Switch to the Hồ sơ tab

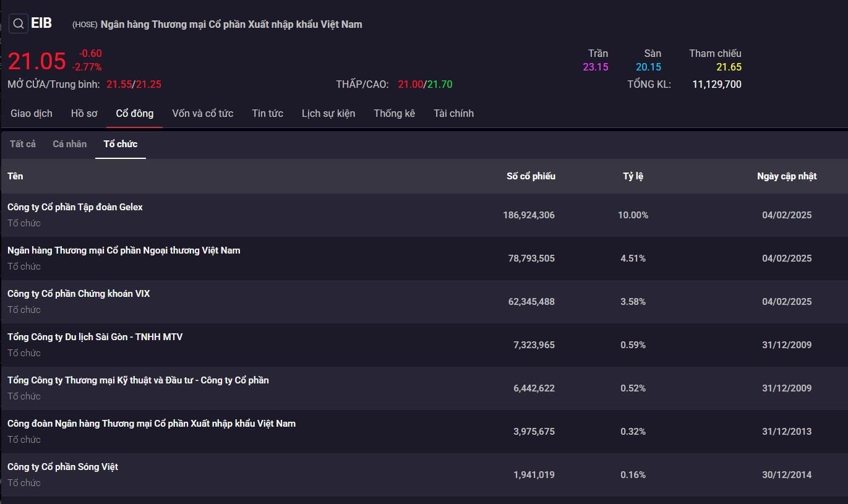tap(84, 113)
